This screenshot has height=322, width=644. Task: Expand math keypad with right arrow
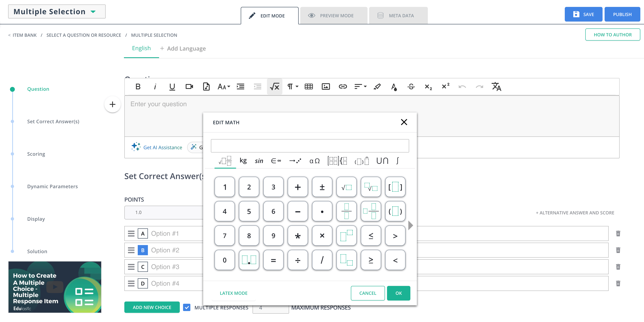click(411, 225)
